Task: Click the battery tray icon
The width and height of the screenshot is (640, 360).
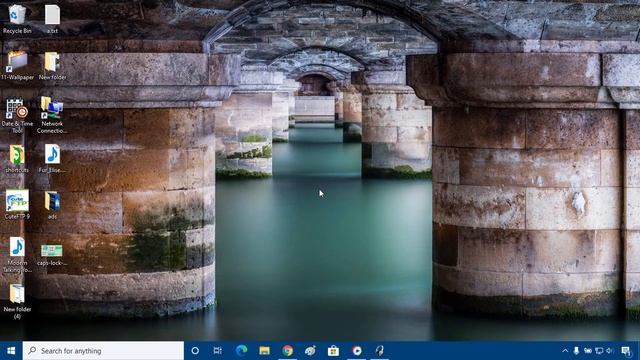Action: [x=588, y=351]
